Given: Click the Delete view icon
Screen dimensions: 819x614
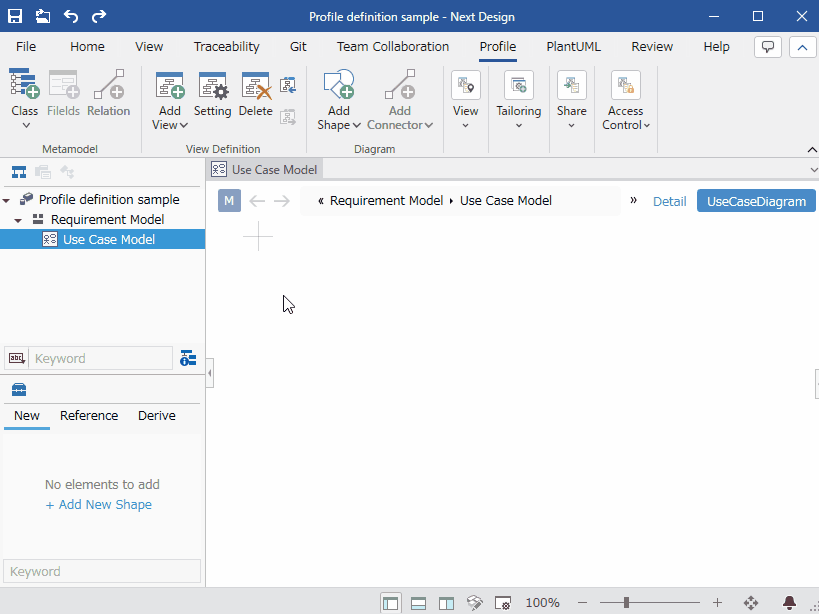Looking at the screenshot, I should 256,87.
